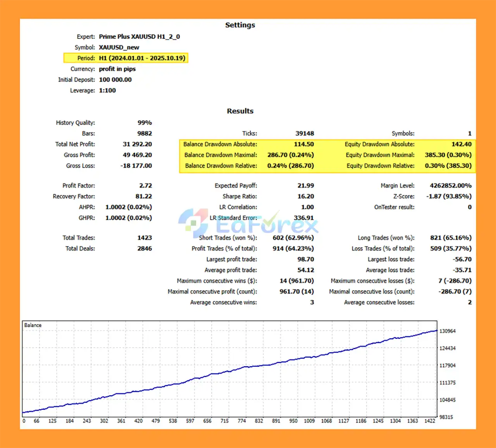Select the Total Net Profit value 31 292.20
496x448 pixels.
pos(137,144)
